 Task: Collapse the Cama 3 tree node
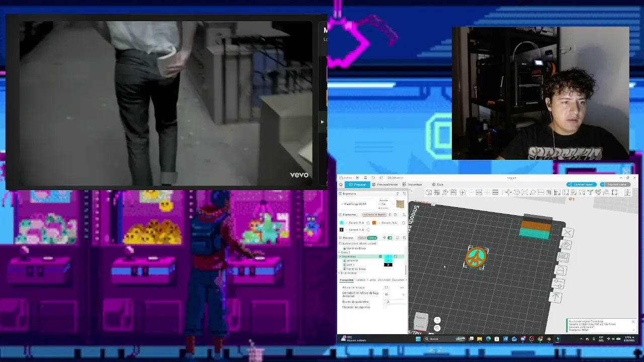340,252
